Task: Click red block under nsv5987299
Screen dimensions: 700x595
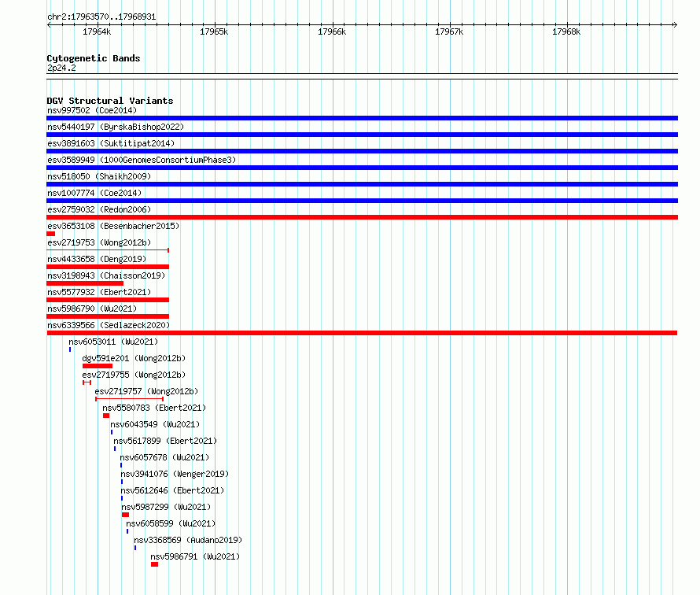Action: click(x=125, y=515)
